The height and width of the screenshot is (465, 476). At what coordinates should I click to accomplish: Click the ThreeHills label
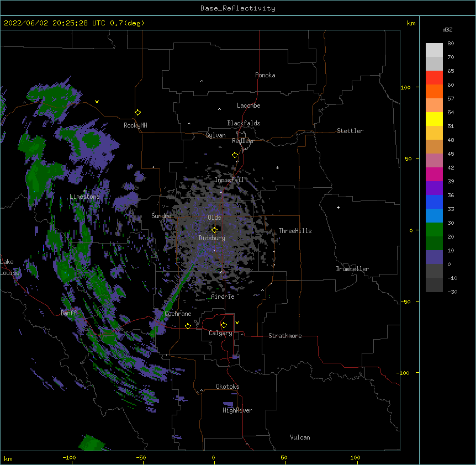pos(295,231)
